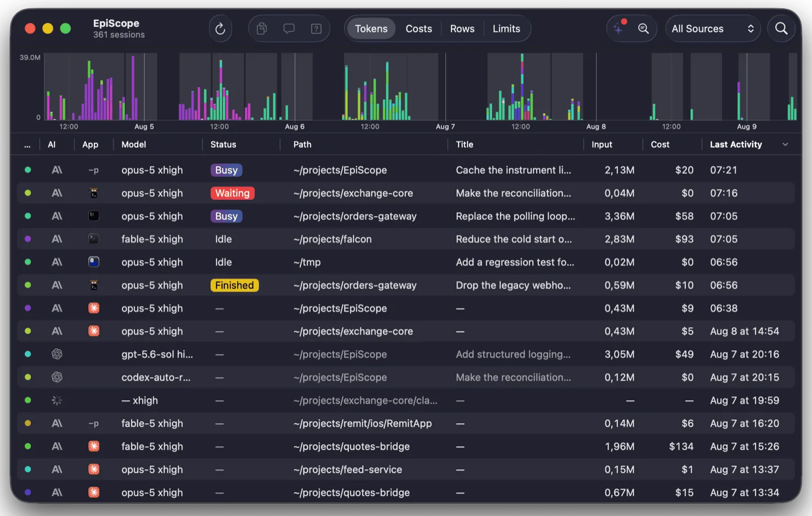Switch to the Costs tab
Viewport: 812px width, 516px height.
tap(419, 29)
